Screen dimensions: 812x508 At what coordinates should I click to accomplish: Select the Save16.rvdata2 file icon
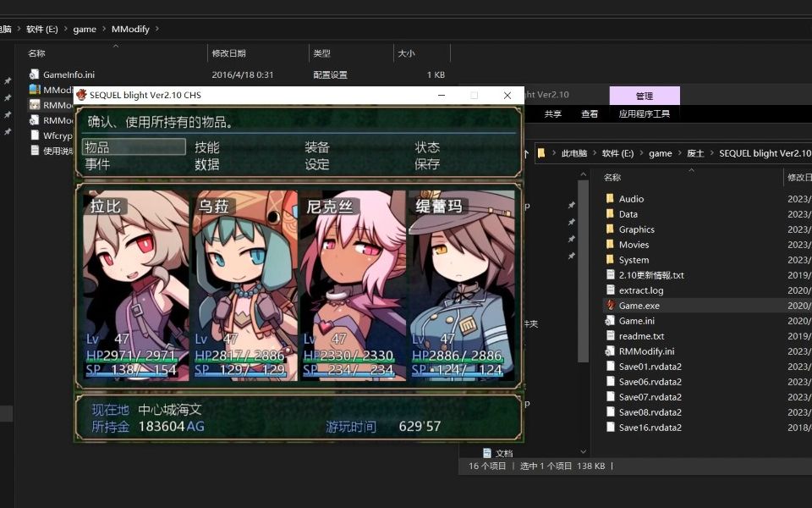(x=610, y=427)
